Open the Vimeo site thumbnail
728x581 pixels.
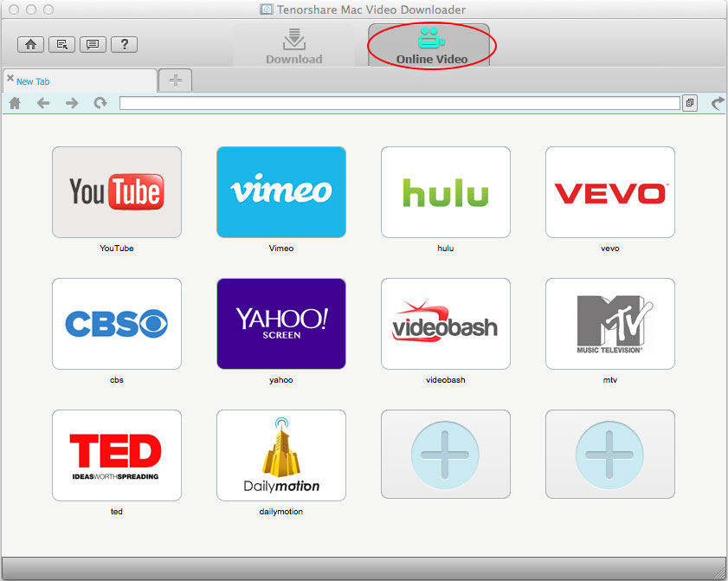click(280, 192)
